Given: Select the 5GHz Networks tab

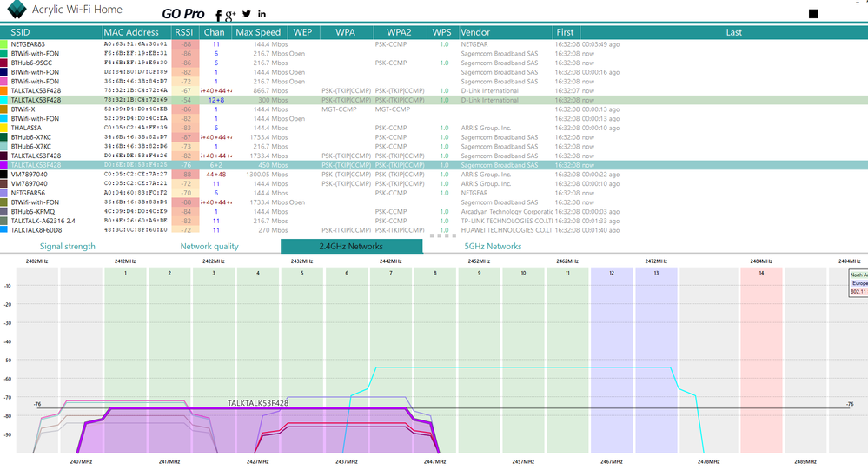Looking at the screenshot, I should pyautogui.click(x=493, y=246).
